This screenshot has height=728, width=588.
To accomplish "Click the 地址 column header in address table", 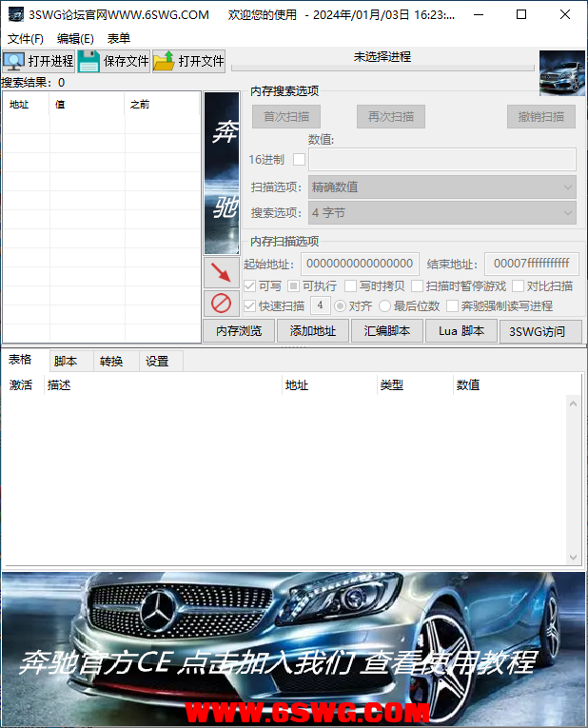I will click(330, 385).
